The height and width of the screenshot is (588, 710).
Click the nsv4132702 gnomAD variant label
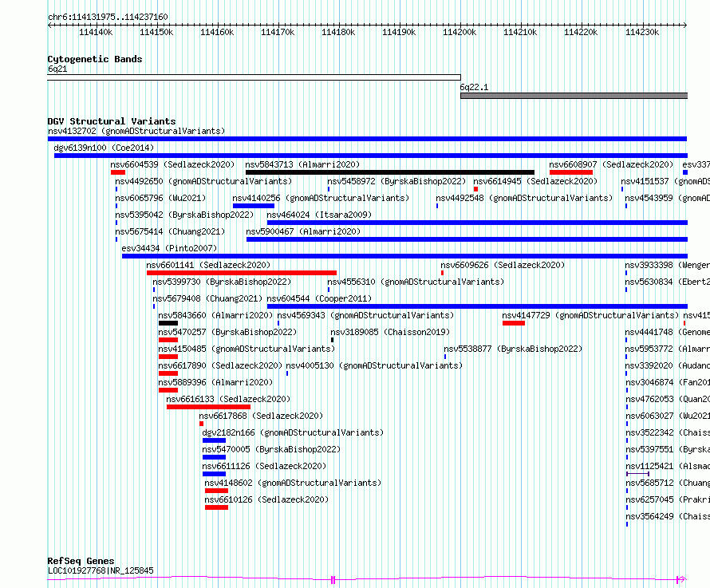point(136,131)
